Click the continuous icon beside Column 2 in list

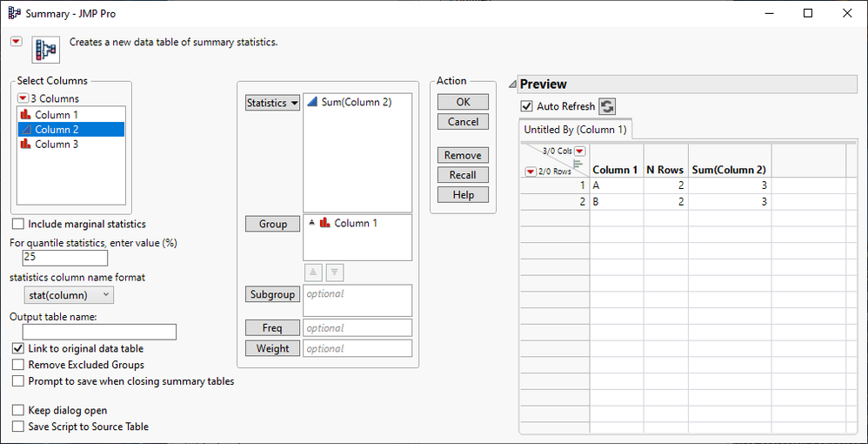click(26, 129)
